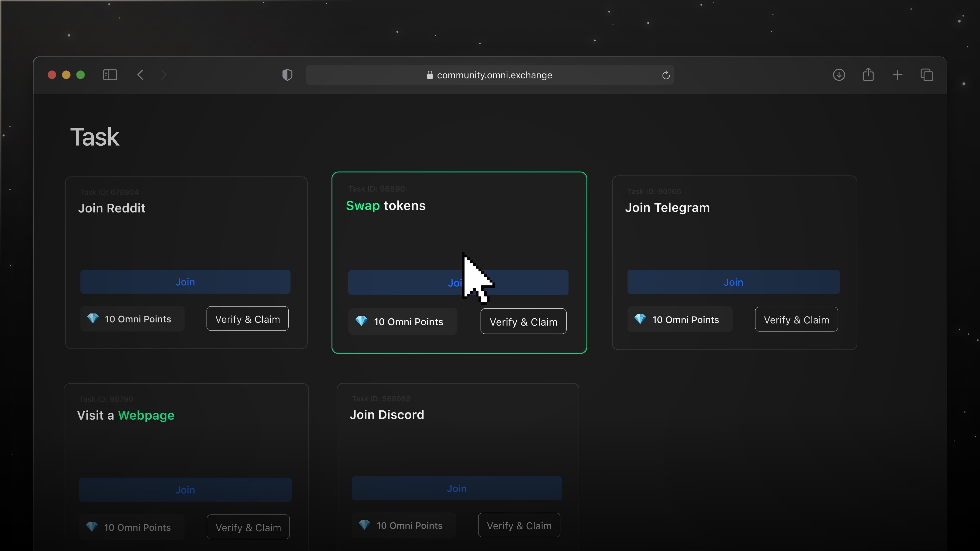This screenshot has width=980, height=551.
Task: Show the tab overview icon
Action: [x=927, y=74]
